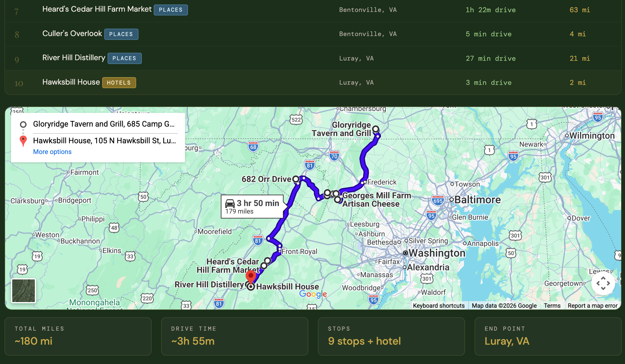Click the Interstate 81 shield near Front Royal
The height and width of the screenshot is (364, 625).
pyautogui.click(x=258, y=241)
